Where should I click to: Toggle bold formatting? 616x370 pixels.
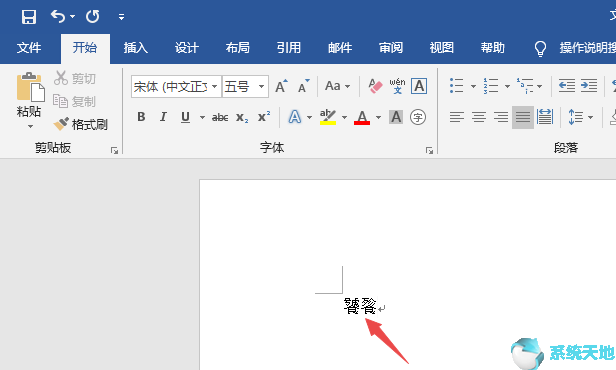(141, 117)
